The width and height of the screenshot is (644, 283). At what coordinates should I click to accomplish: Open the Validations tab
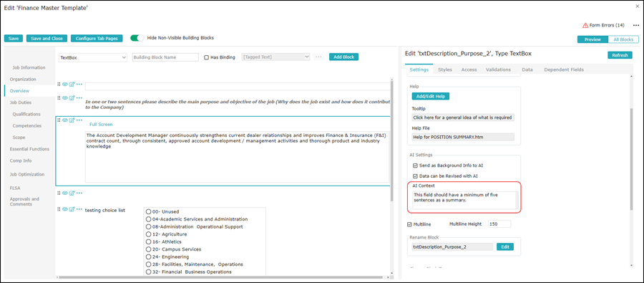[498, 70]
